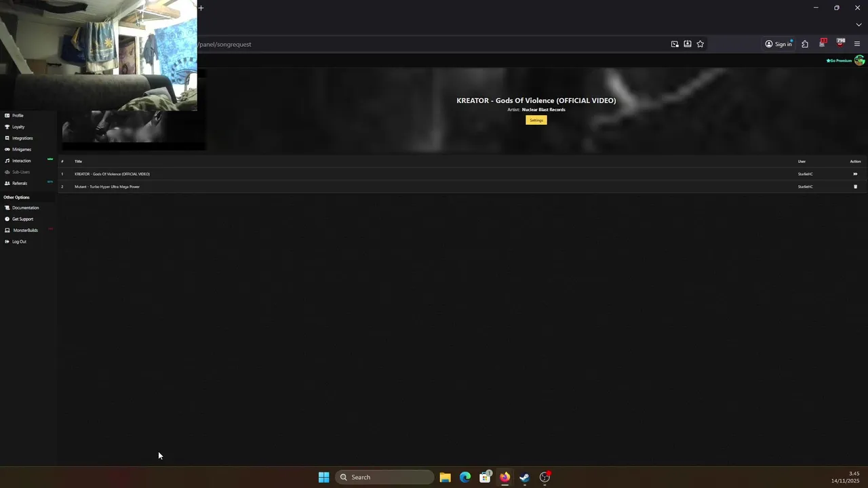
Task: Click the uBlock icon with badge 798
Action: pos(840,43)
